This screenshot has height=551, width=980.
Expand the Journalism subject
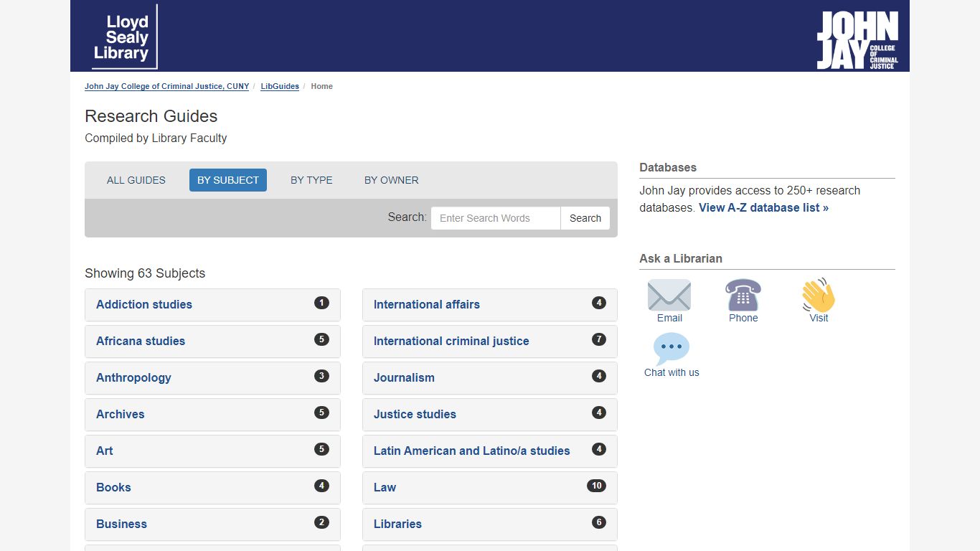490,378
